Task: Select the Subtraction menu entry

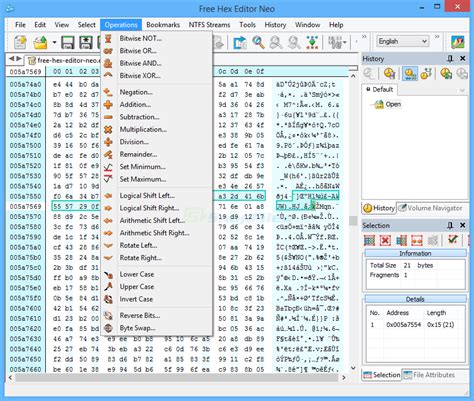Action: click(157, 117)
